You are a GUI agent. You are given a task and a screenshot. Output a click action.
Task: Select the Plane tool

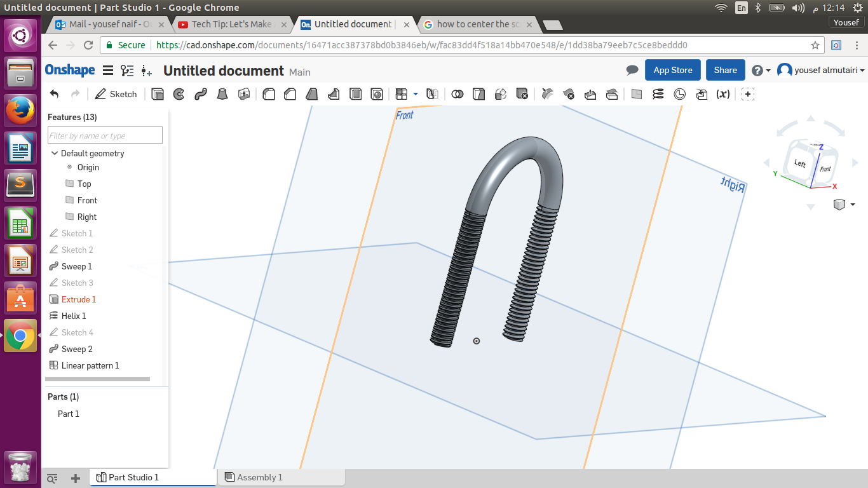click(x=637, y=94)
